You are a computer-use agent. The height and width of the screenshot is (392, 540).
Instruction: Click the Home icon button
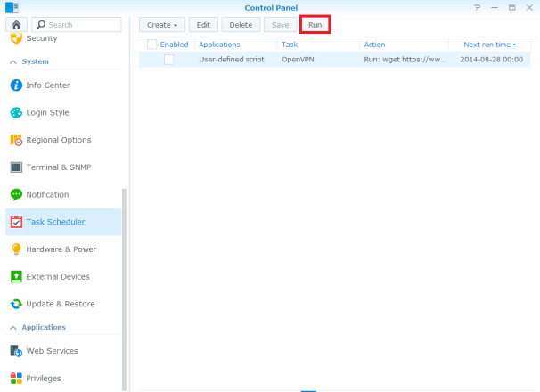tap(16, 25)
